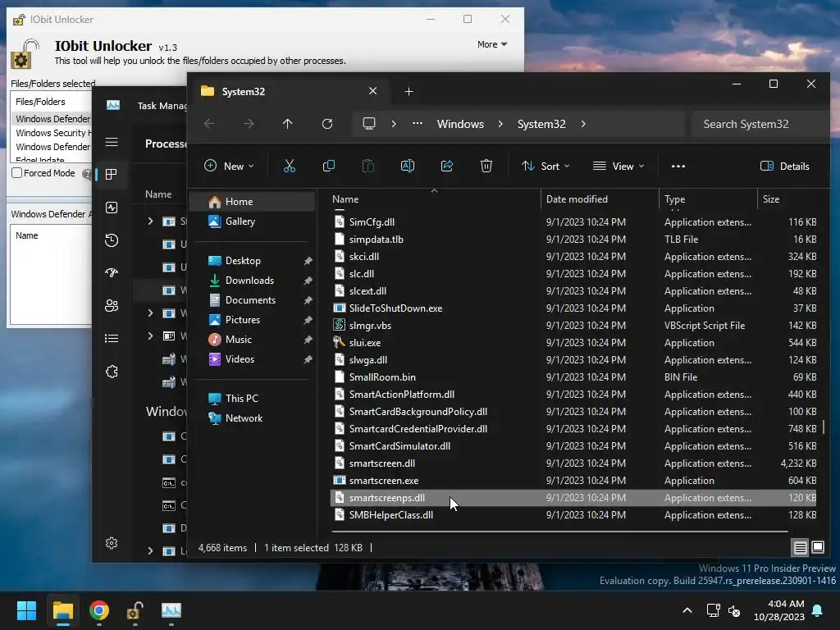Sort by the Date modified column header
The height and width of the screenshot is (630, 840).
click(x=600, y=199)
